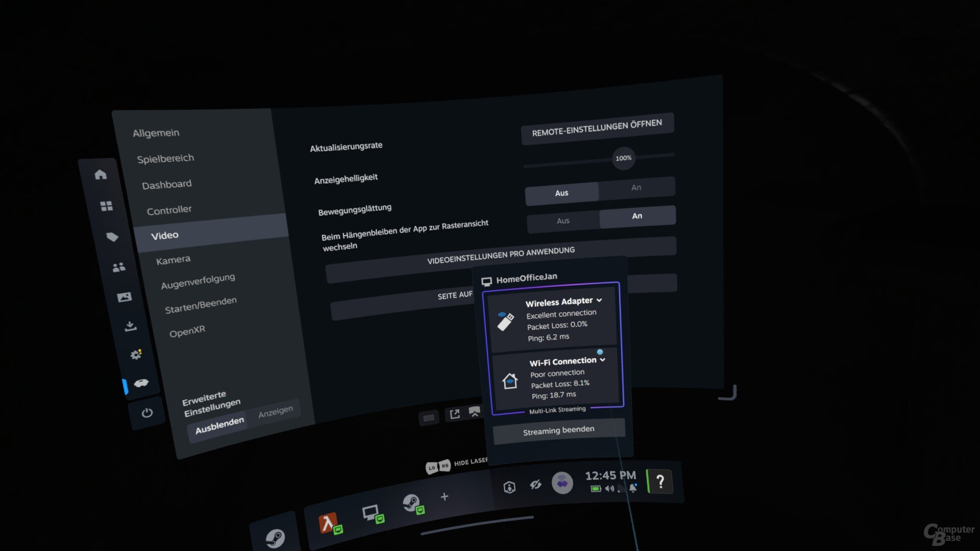Toggle the crossed-out eye visibility icon
The height and width of the screenshot is (551, 980).
(x=535, y=484)
